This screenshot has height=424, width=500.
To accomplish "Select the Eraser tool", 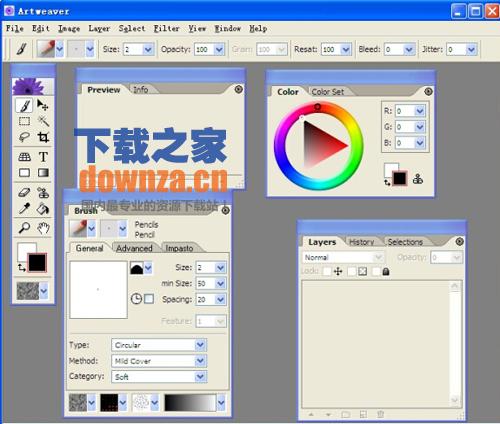I will coord(24,193).
